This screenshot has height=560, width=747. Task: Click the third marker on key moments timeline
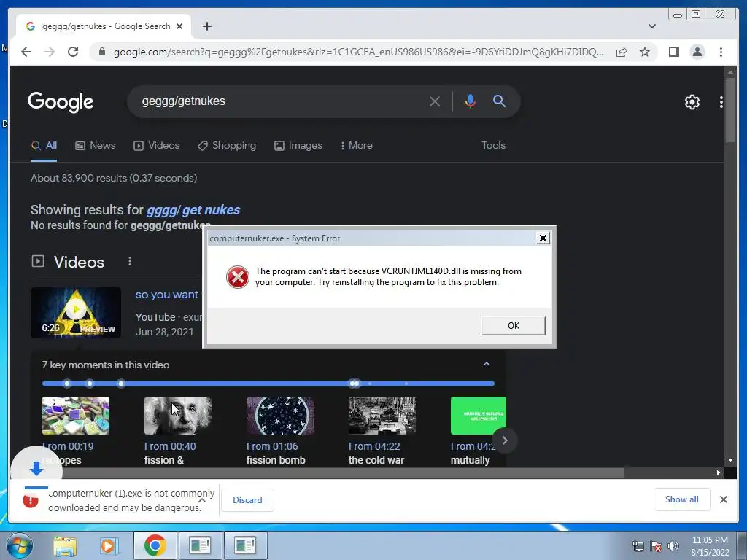[121, 384]
